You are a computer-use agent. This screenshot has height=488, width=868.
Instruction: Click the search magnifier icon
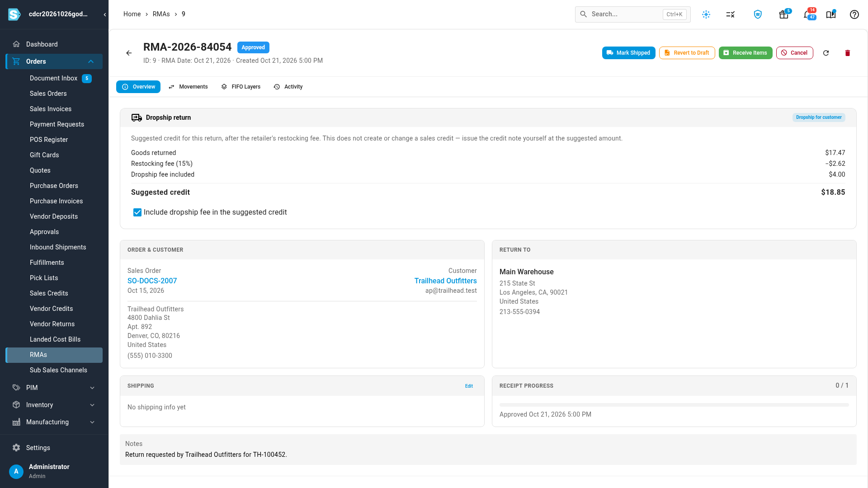pos(584,14)
